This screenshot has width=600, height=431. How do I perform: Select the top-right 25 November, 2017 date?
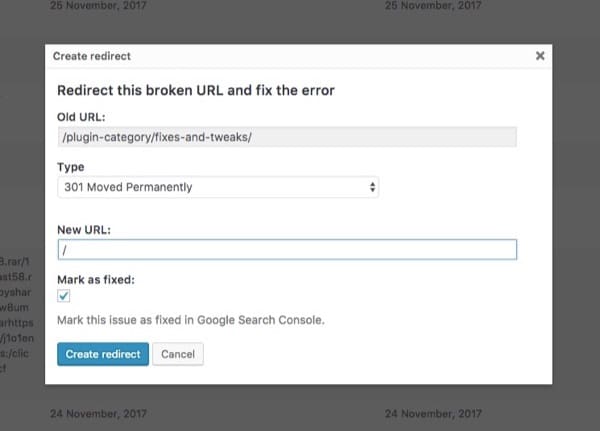tap(433, 7)
